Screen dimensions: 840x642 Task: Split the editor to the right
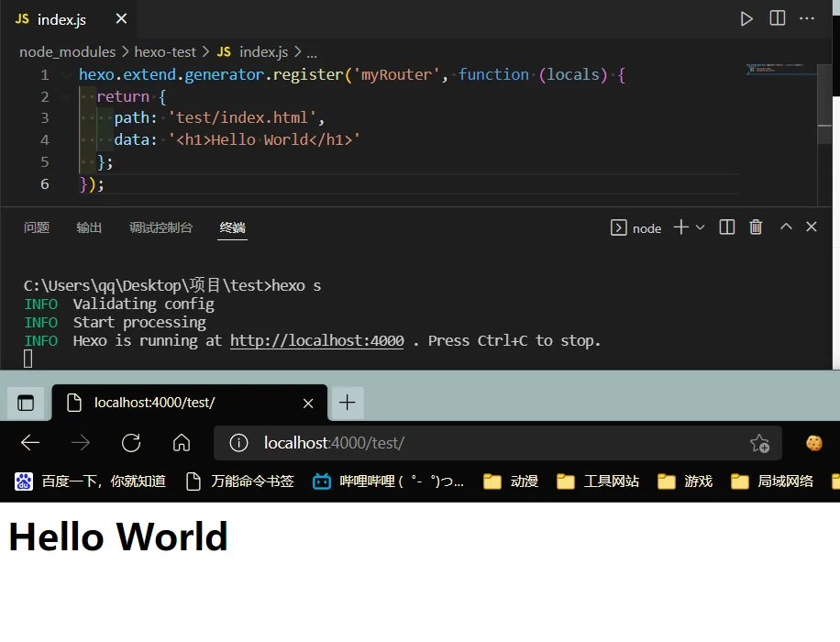[x=778, y=18]
